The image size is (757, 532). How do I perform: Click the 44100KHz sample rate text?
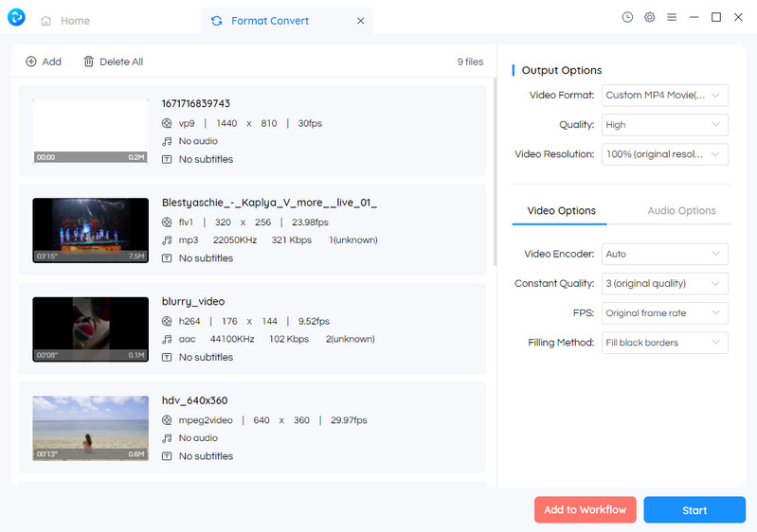pyautogui.click(x=232, y=339)
